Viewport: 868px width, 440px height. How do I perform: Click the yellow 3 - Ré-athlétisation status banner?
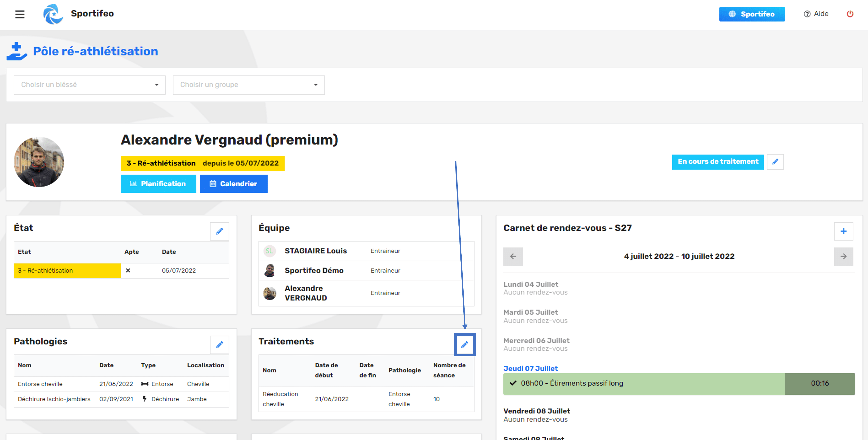(x=203, y=163)
